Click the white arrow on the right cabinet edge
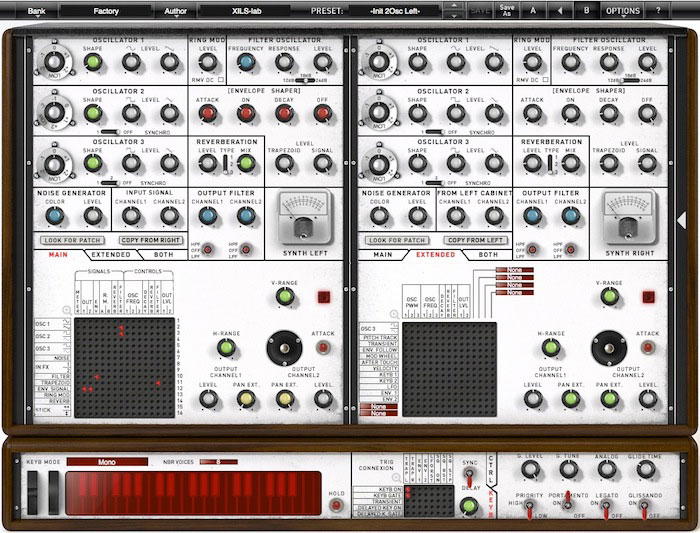Image resolution: width=700 pixels, height=533 pixels. [x=681, y=220]
